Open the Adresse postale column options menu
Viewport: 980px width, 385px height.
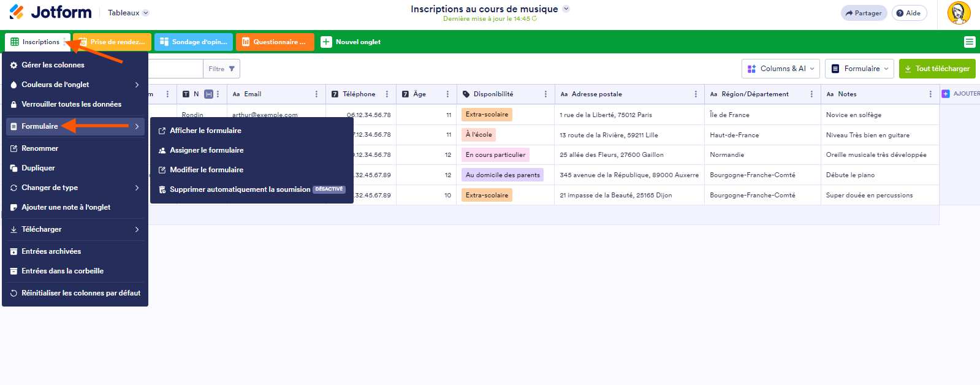tap(696, 94)
